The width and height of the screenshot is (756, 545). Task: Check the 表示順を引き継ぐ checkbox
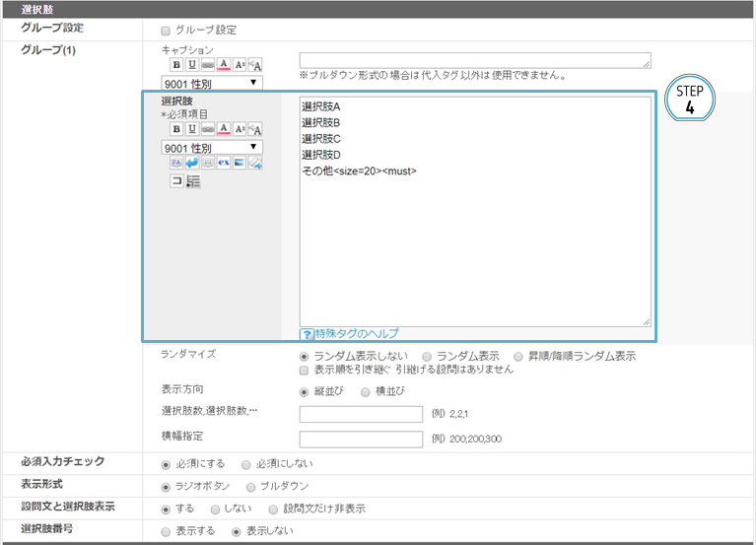pyautogui.click(x=305, y=371)
